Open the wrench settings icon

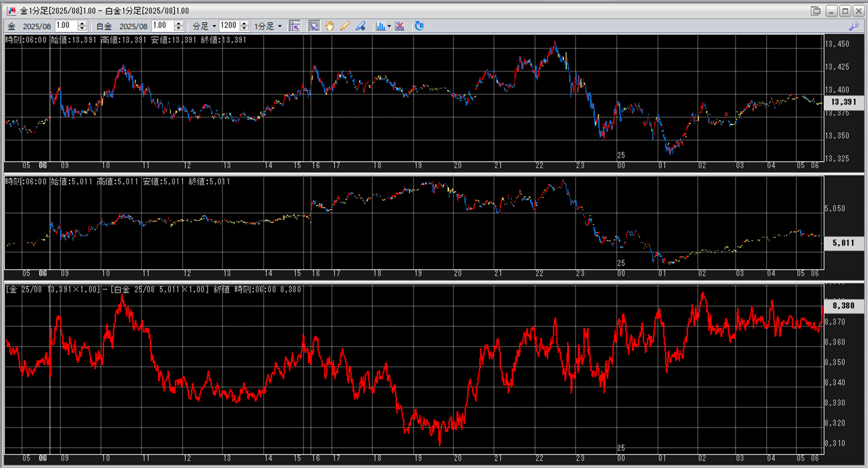click(x=854, y=26)
